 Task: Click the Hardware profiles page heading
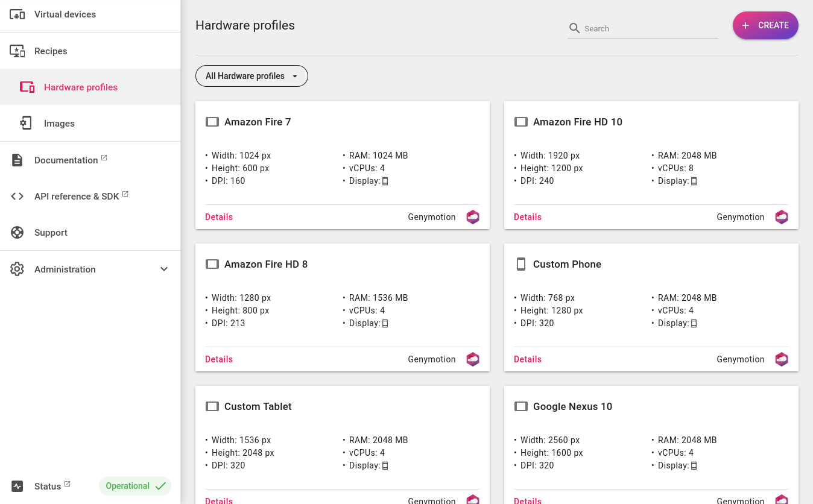click(245, 25)
